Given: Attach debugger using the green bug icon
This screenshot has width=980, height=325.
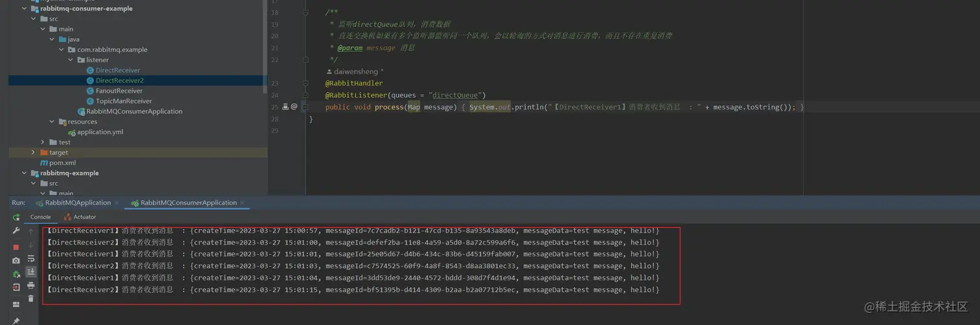Looking at the screenshot, I should [x=16, y=274].
